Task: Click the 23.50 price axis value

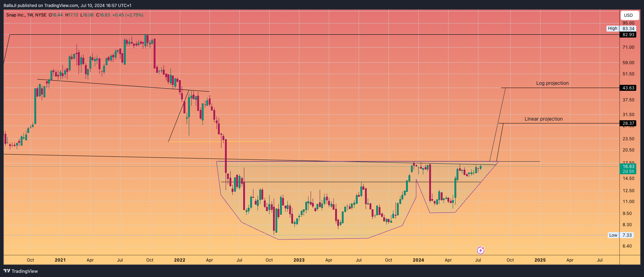Action: click(628, 139)
